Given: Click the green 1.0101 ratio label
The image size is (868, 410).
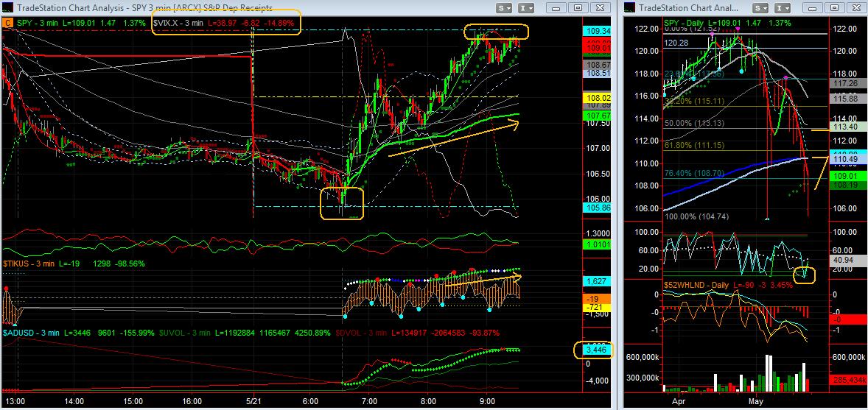Looking at the screenshot, I should [x=598, y=244].
